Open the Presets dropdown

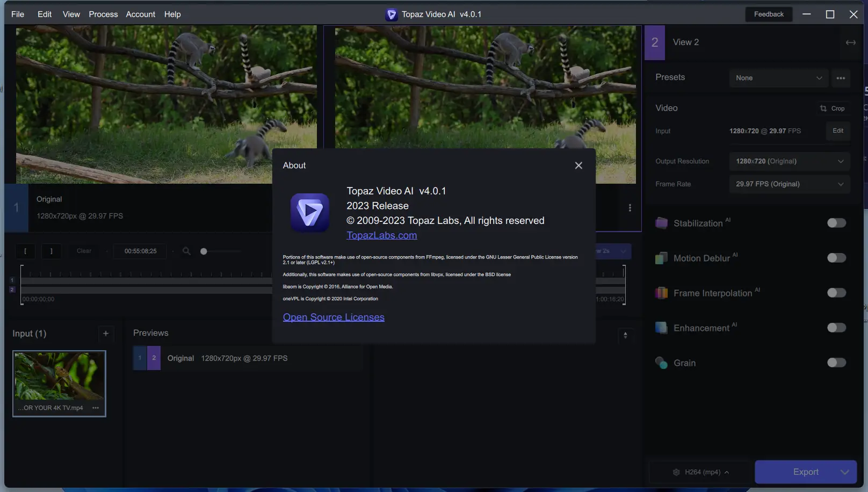[x=779, y=78]
